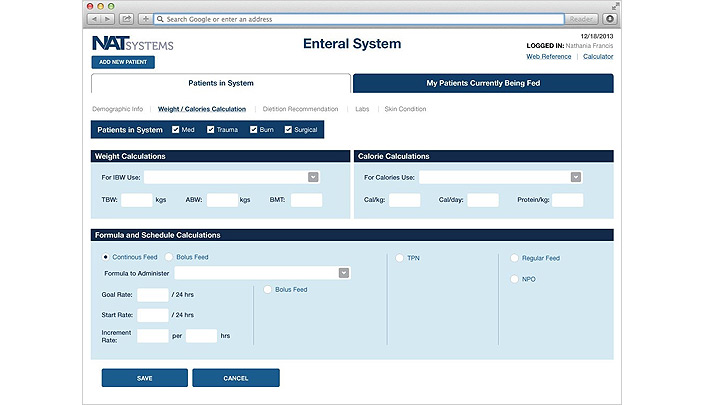Uncheck the Surgical checkbox
The height and width of the screenshot is (405, 705).
pos(288,129)
